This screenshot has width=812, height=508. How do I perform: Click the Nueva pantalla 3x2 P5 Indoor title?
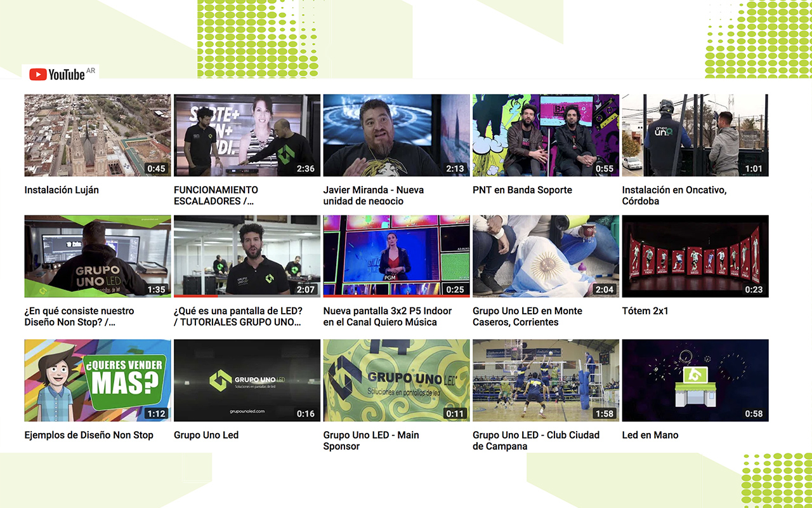[x=388, y=316]
